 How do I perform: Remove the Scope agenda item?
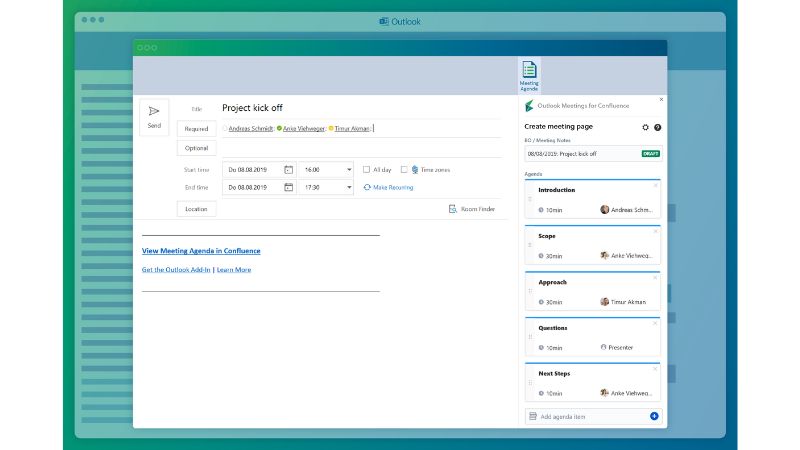[x=656, y=231]
